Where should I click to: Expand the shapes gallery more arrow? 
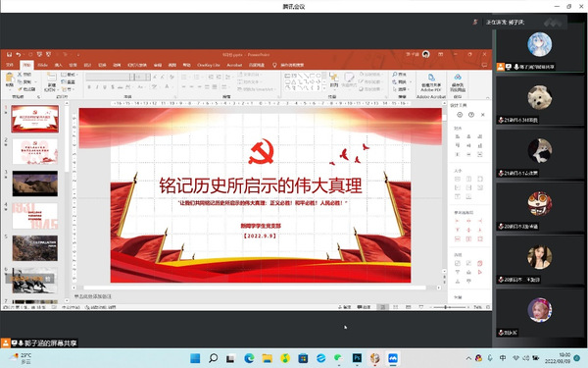tap(324, 88)
